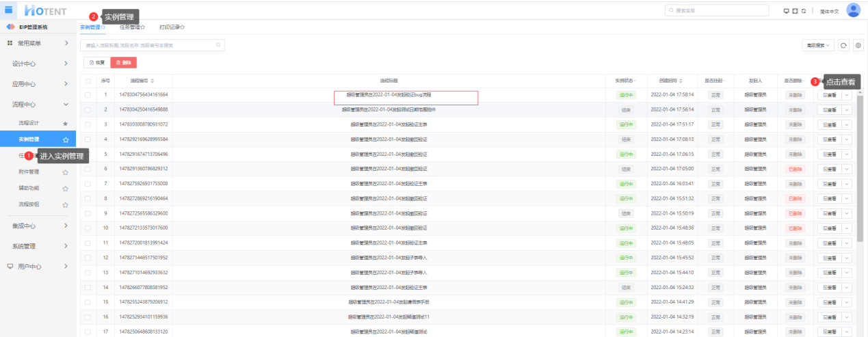The width and height of the screenshot is (868, 337).
Task: Toggle favorite star next to 辅助功能
Action: pyautogui.click(x=65, y=188)
